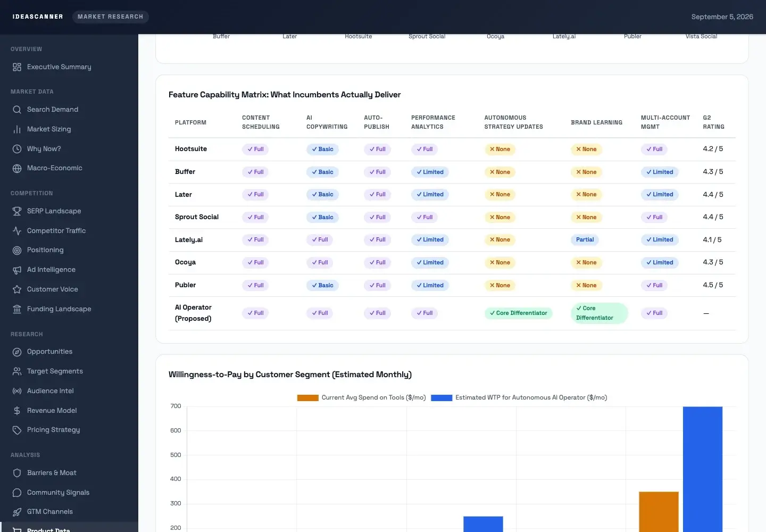766x532 pixels.
Task: Click the Revenue Model dollar icon
Action: pyautogui.click(x=17, y=411)
